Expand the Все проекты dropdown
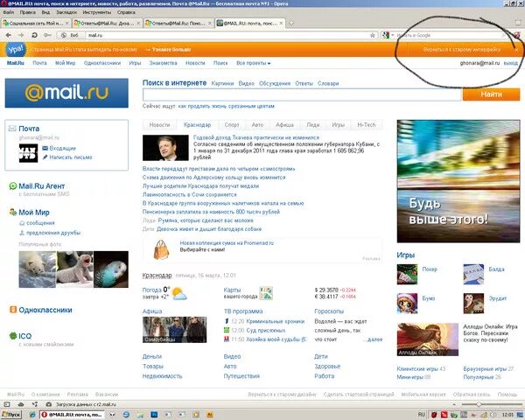525x420 pixels. pos(254,63)
